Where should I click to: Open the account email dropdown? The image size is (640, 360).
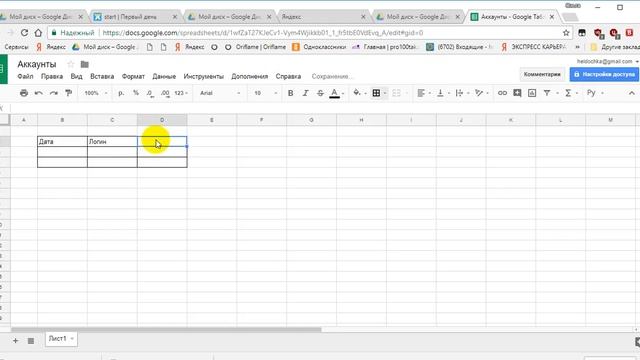[x=607, y=61]
